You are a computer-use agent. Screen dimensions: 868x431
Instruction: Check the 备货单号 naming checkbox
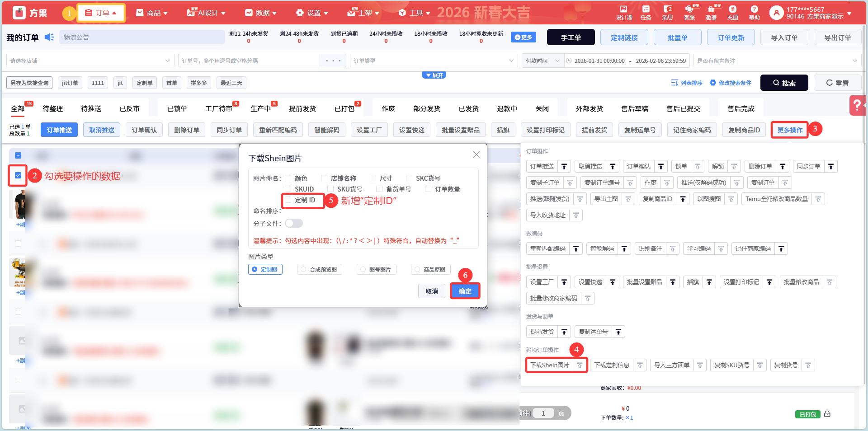click(x=379, y=189)
